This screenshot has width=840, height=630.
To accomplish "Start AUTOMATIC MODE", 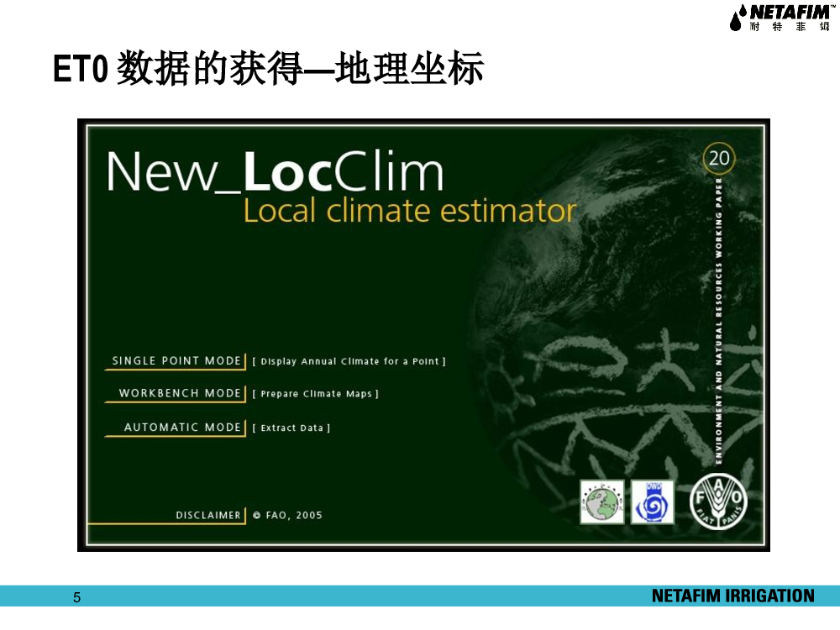I will coord(182,428).
